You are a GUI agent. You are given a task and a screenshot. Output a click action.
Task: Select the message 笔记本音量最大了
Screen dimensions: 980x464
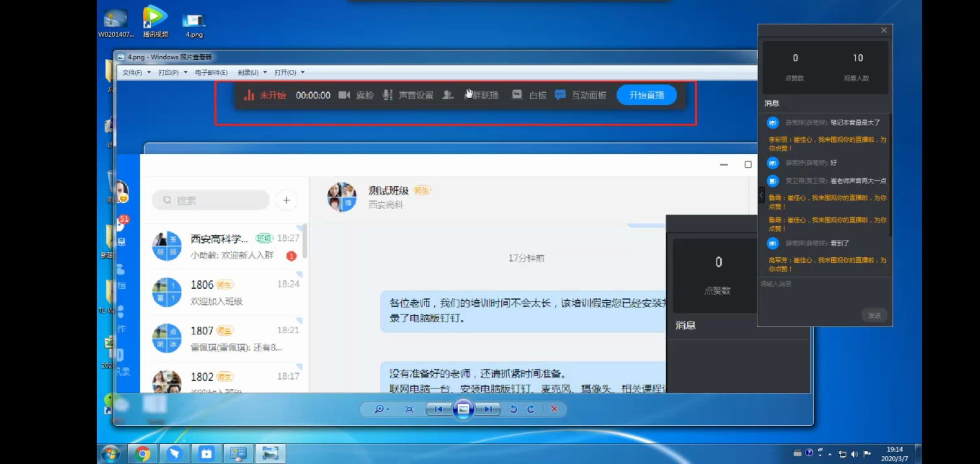(855, 123)
